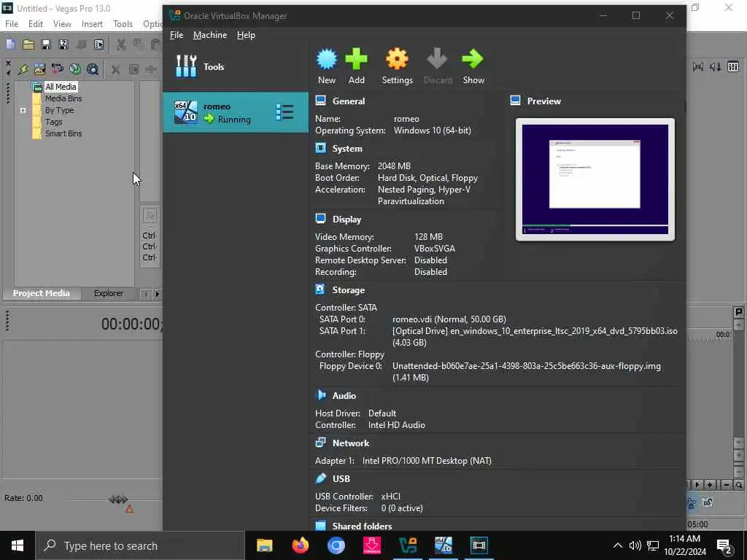Click zoom in plus button on Vegas timeline

(709, 485)
